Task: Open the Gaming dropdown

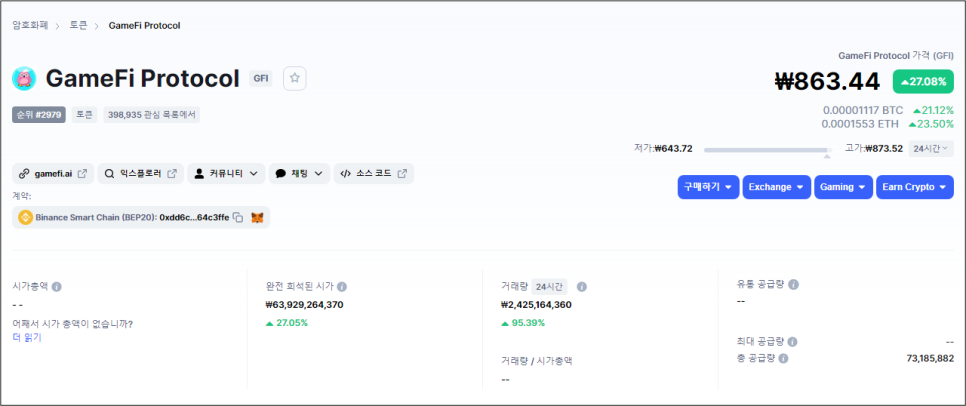Action: click(843, 187)
